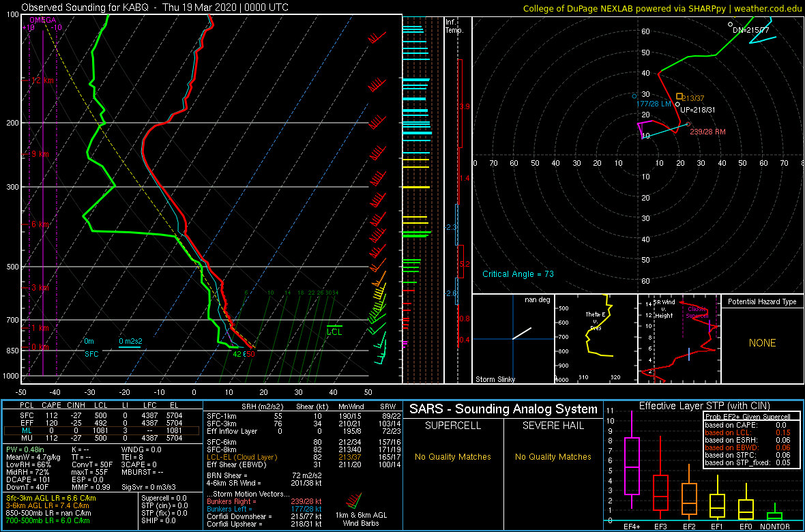Click the UP=218/31 Corfidi vector label
The height and width of the screenshot is (532, 805).
697,110
